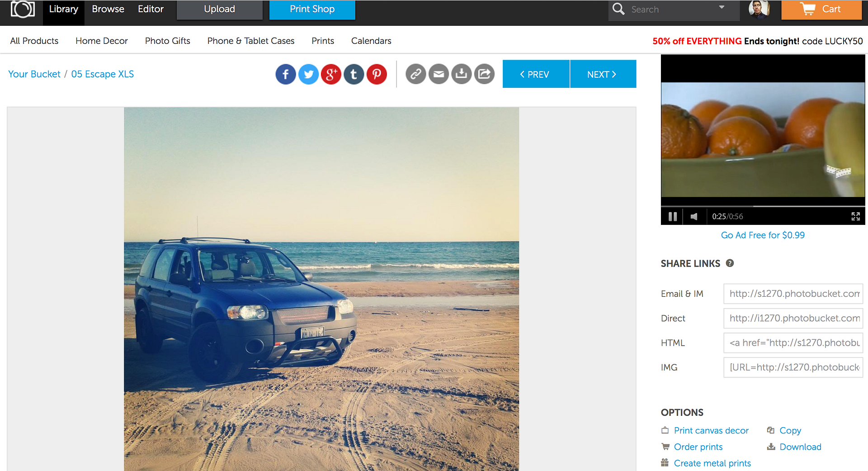Click Go Ad Free for $0.99 link
Screen dimensions: 868x471
click(x=763, y=235)
